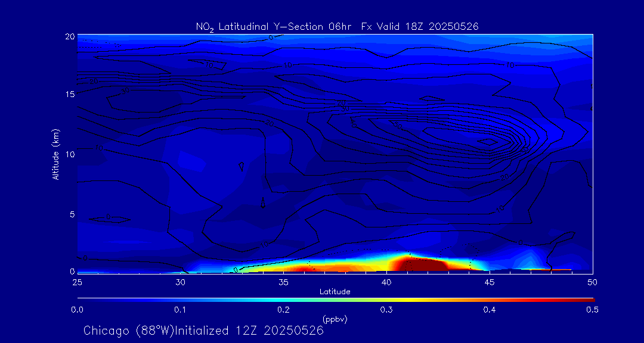Click latitude axis tick label "25"

77,282
